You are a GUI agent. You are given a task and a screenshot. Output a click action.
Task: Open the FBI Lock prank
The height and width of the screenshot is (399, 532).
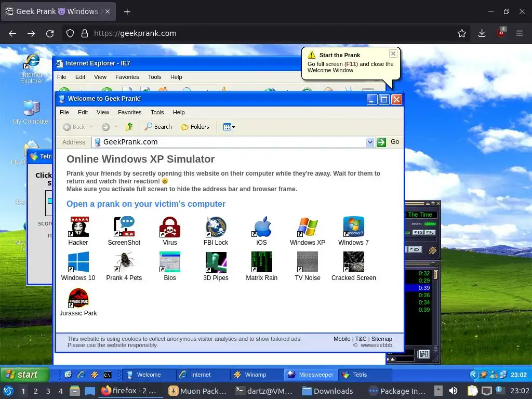point(216,231)
